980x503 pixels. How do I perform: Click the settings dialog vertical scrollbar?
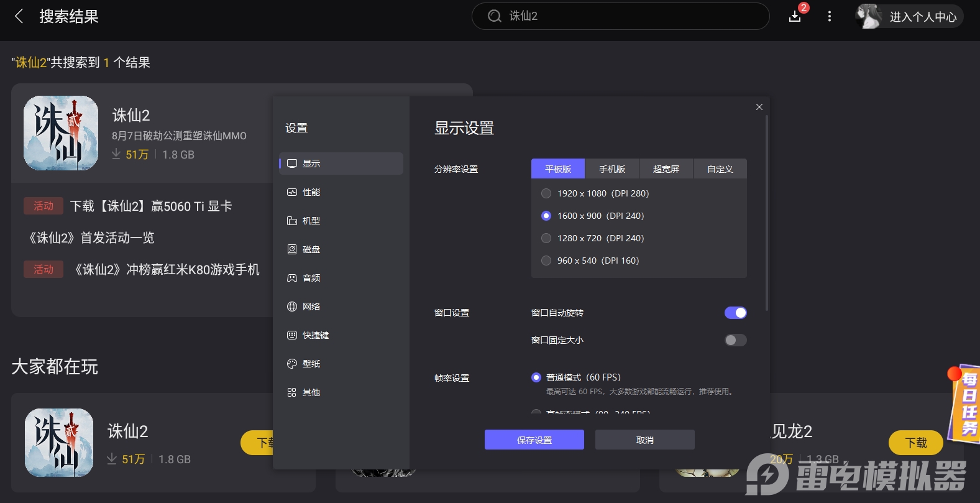767,213
